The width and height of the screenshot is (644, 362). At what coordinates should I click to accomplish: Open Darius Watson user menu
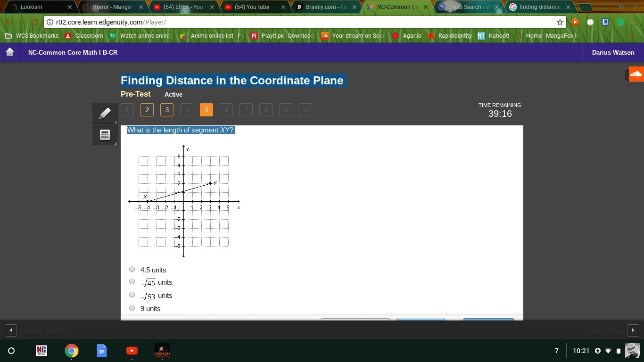(x=613, y=52)
